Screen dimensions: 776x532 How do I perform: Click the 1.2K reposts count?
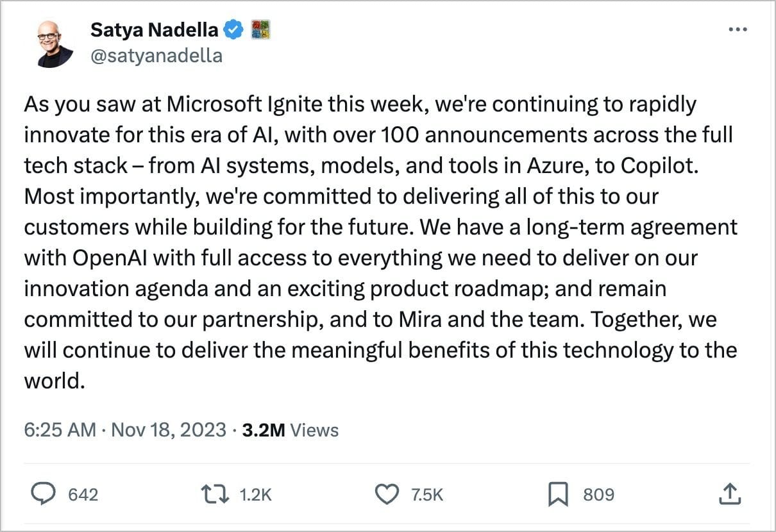pos(256,495)
